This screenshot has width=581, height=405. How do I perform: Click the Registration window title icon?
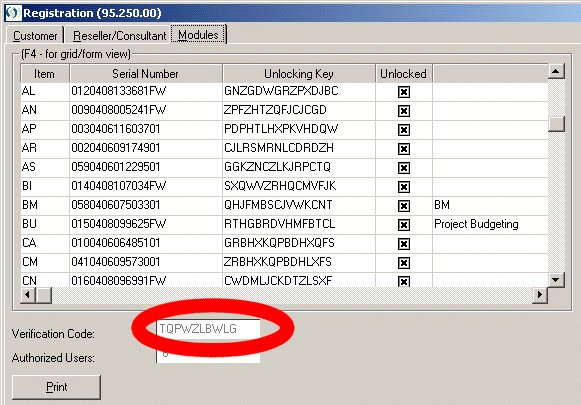point(13,13)
